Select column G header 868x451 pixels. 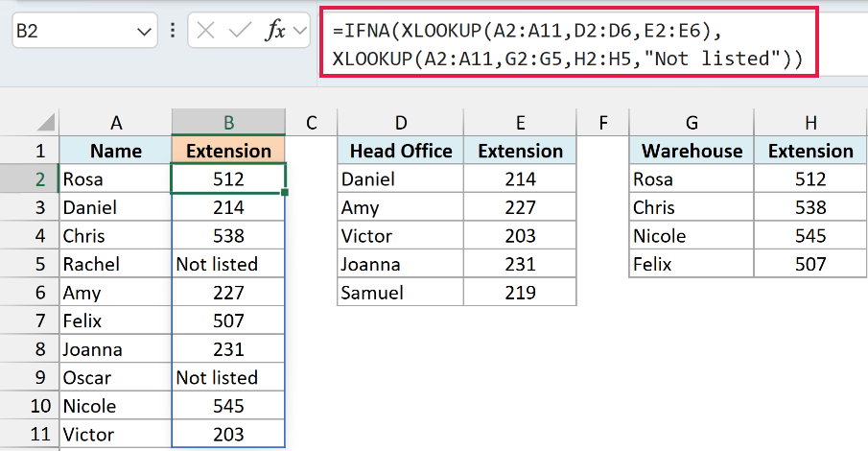click(x=692, y=123)
